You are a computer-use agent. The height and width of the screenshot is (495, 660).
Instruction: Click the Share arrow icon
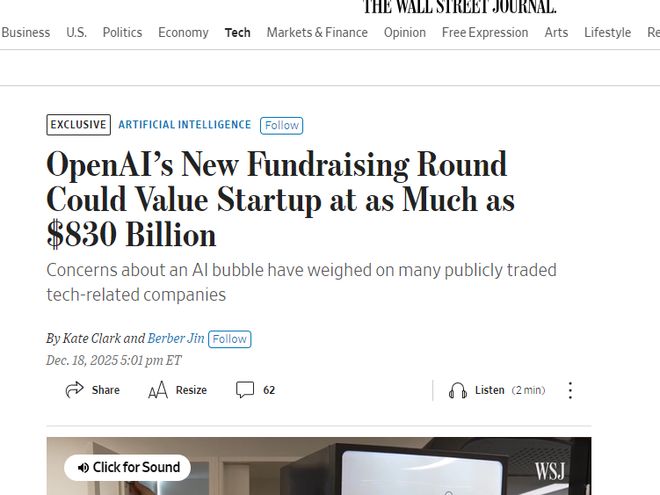(74, 390)
